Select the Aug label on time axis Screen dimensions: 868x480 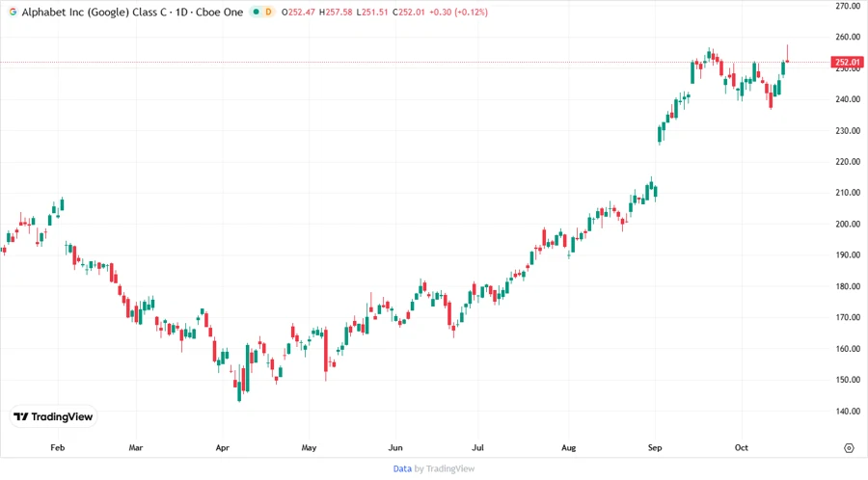tap(568, 447)
